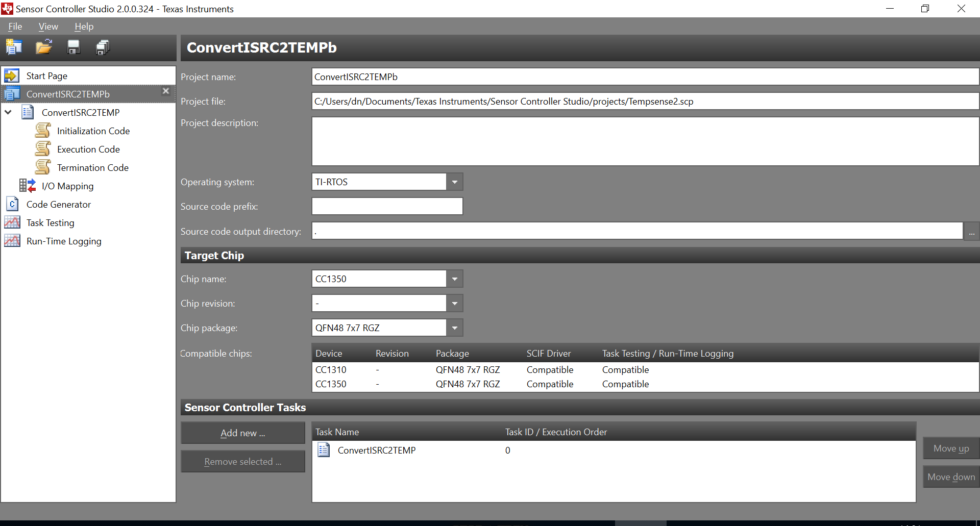Click the Project description text area
The height and width of the screenshot is (526, 980).
coord(645,141)
